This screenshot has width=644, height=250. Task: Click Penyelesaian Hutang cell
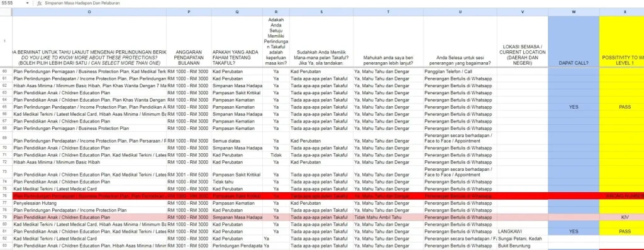(x=89, y=203)
